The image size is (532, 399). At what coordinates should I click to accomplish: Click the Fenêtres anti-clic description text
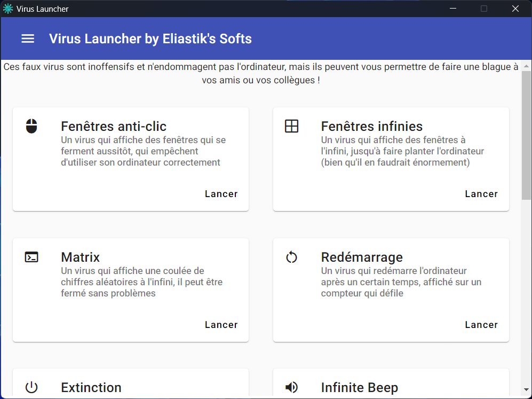[143, 151]
